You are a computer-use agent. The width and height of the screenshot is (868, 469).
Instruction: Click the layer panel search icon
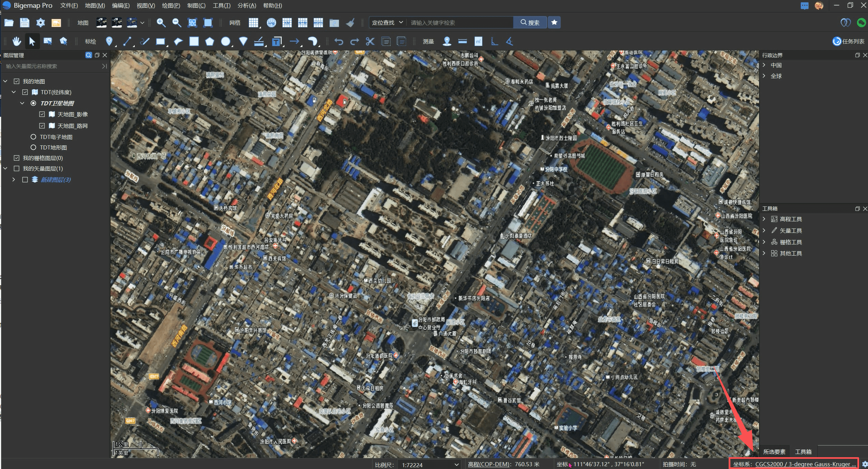coord(89,55)
